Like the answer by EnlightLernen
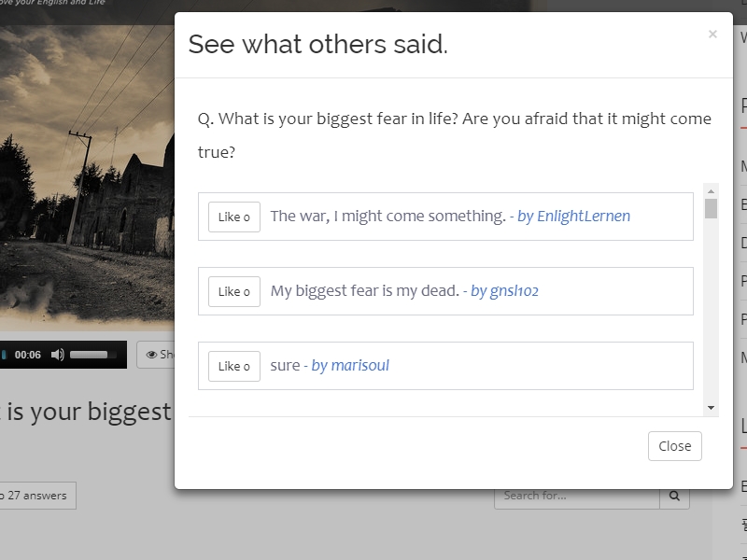 click(234, 217)
